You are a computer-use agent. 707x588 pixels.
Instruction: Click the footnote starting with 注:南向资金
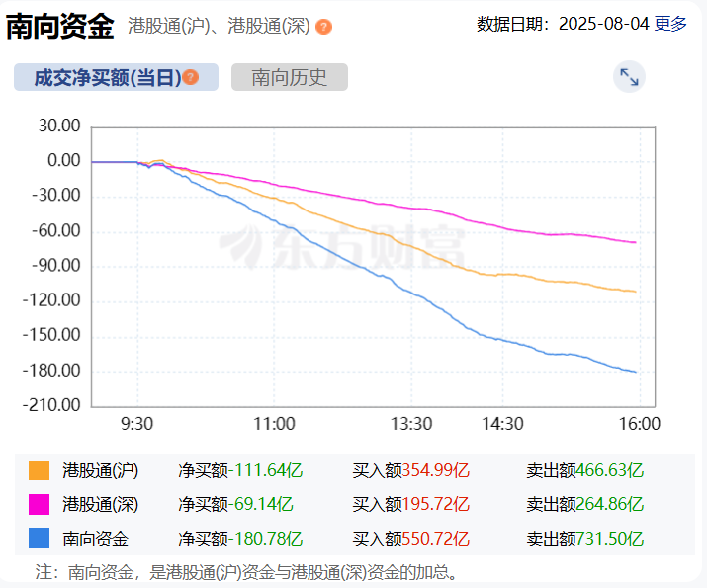pos(247,572)
